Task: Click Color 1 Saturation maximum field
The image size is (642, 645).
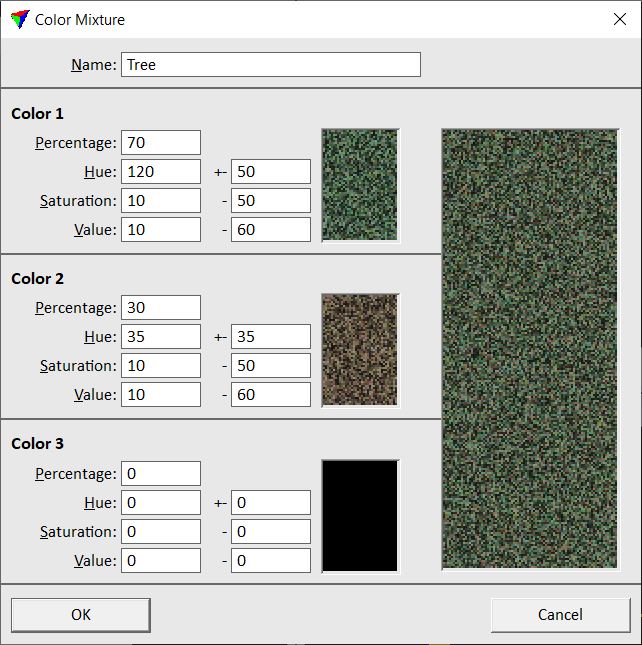Action: pyautogui.click(x=271, y=201)
